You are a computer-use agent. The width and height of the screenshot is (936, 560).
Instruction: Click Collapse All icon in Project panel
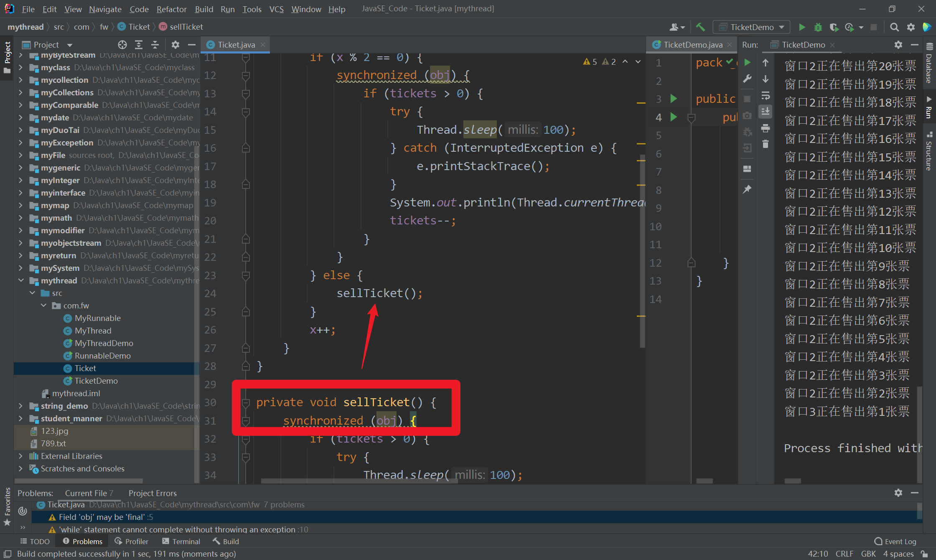point(155,45)
